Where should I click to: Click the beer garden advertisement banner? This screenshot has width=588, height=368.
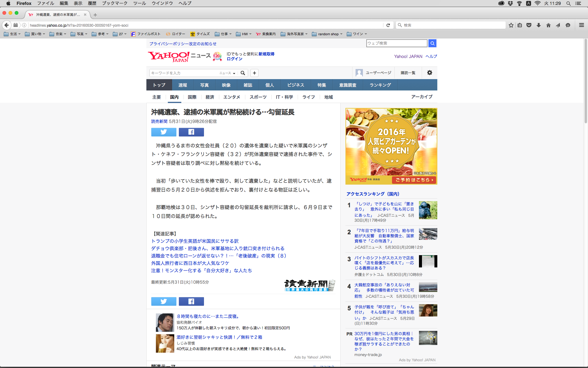[x=391, y=146]
